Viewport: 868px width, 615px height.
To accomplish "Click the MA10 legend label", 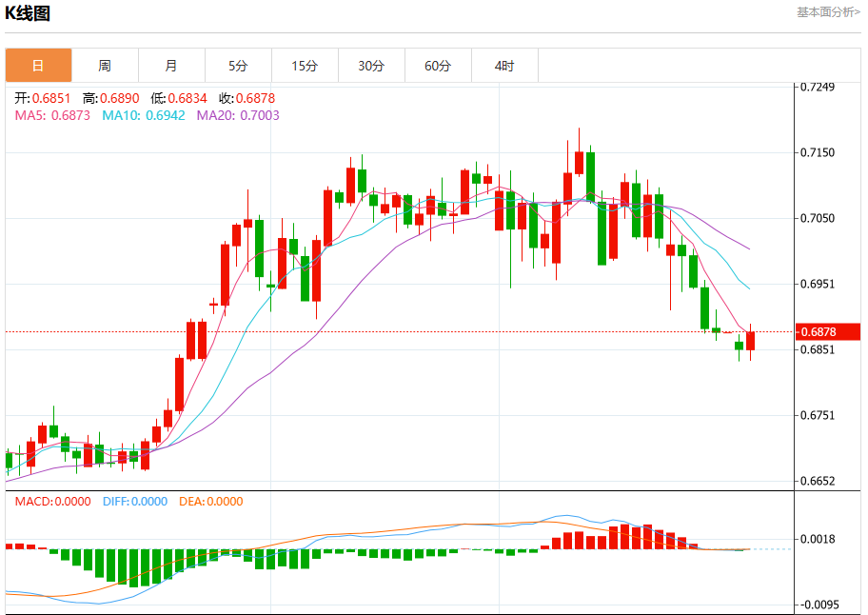I will (x=144, y=115).
